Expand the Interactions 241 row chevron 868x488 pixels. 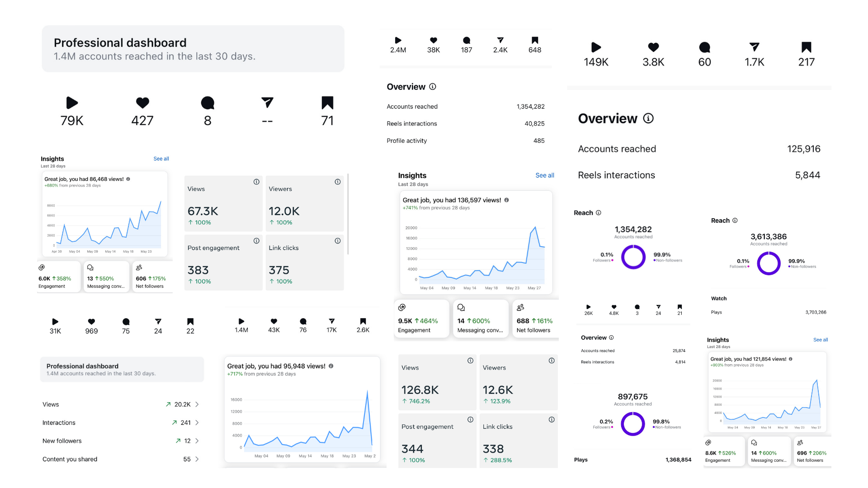coord(197,422)
